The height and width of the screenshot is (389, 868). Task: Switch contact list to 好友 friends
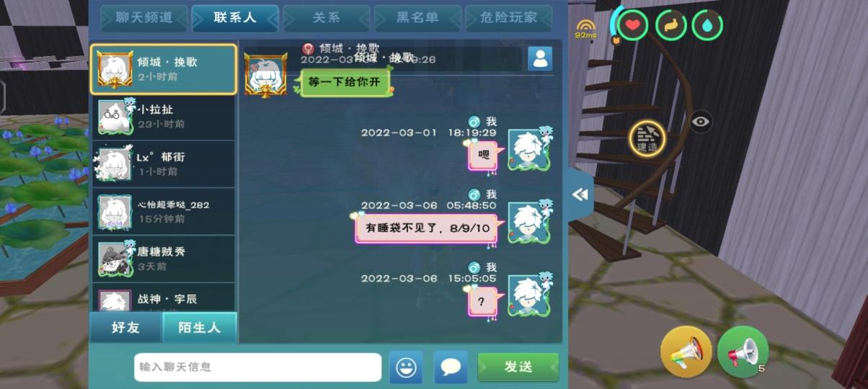click(125, 328)
